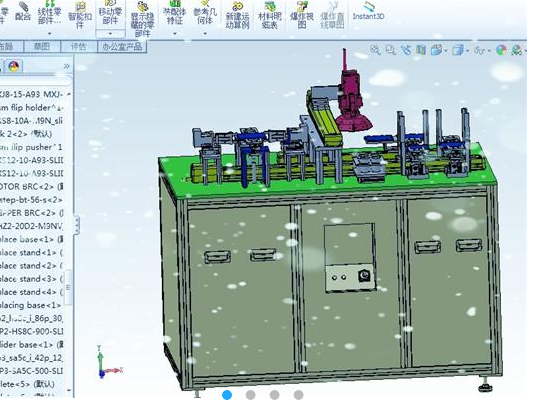Select tree item 'P3-SA5C-500-SLI'
The height and width of the screenshot is (402, 539).
click(x=32, y=371)
